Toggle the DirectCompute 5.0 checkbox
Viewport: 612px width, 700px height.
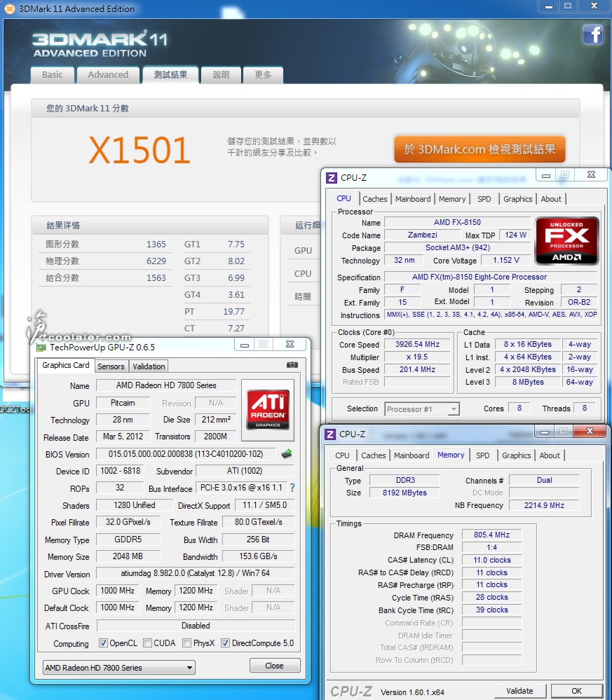(x=226, y=643)
